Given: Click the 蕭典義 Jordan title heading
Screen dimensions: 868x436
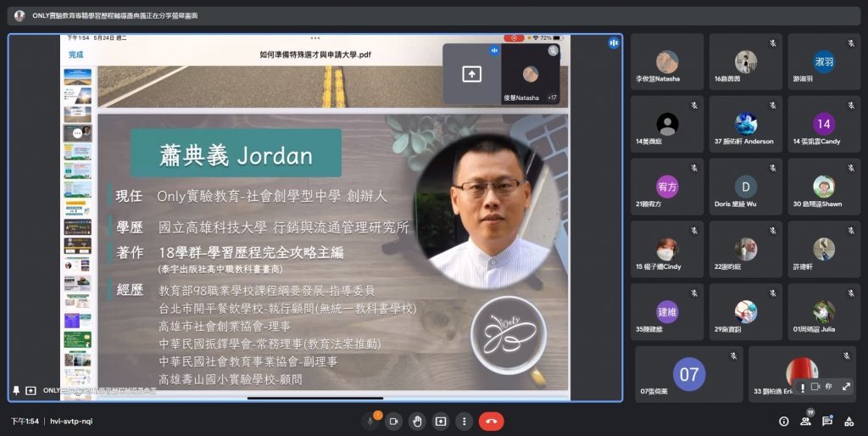Looking at the screenshot, I should coord(236,154).
